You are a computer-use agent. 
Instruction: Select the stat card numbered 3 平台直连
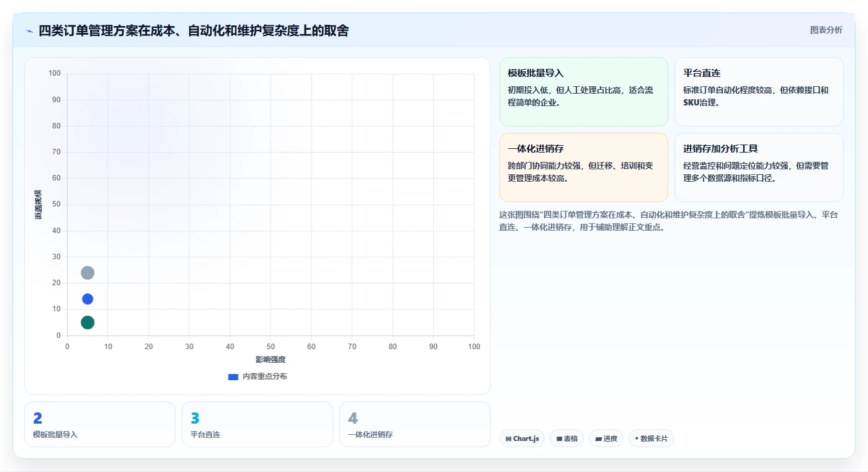pyautogui.click(x=257, y=424)
